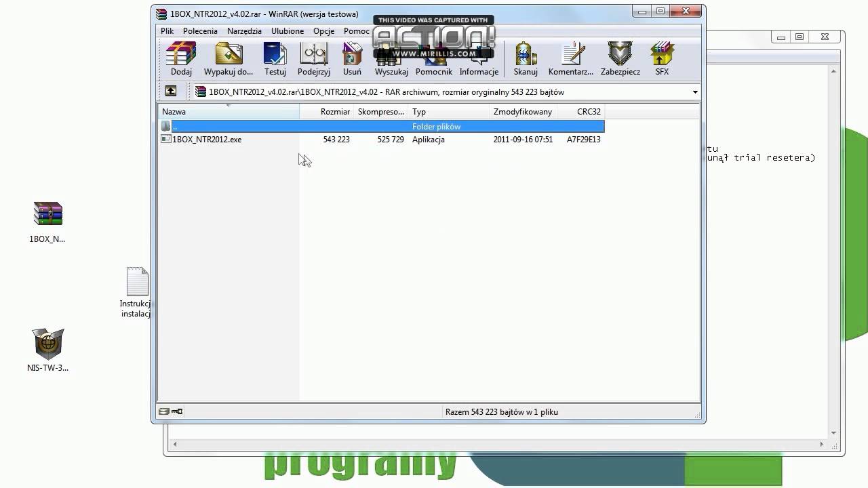Close the background Notepad window
This screenshot has width=868, height=488.
coord(825,37)
